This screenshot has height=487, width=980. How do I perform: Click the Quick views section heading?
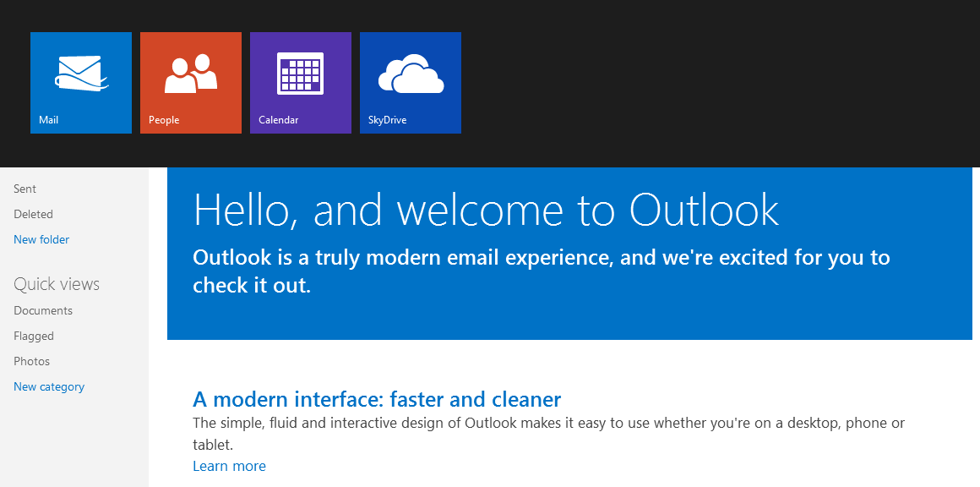click(x=57, y=284)
